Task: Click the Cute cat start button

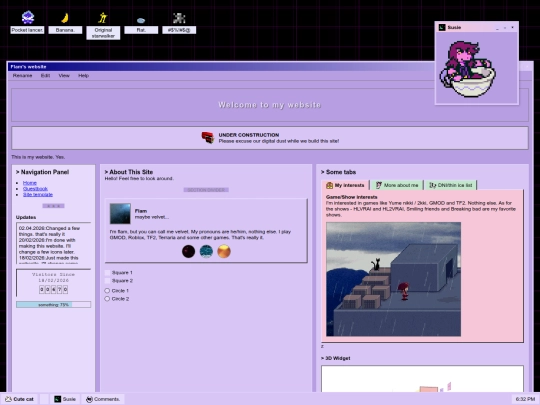Action: pyautogui.click(x=19, y=399)
